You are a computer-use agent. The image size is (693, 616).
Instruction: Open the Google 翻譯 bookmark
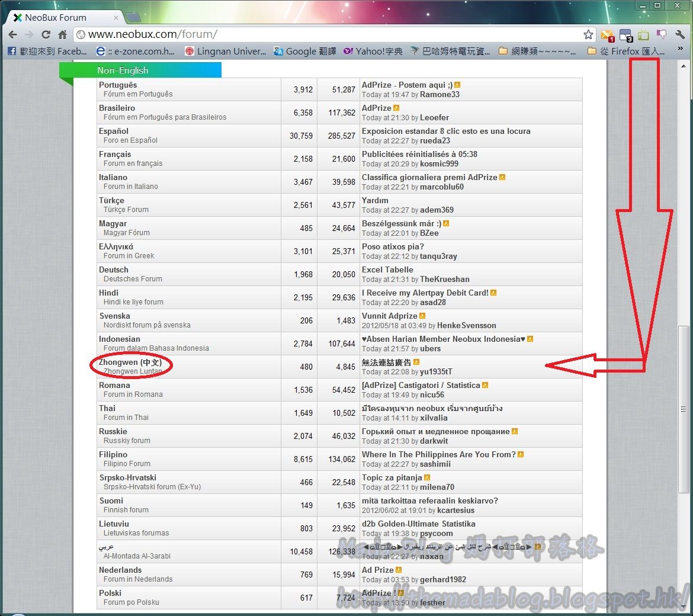point(305,52)
